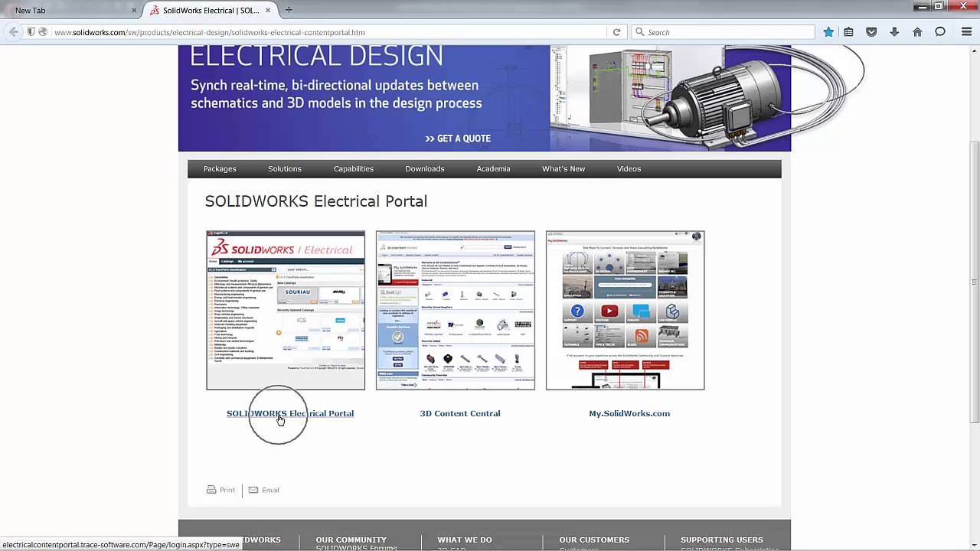Screen dimensions: 980x551
Task: Close the New Tab tab
Action: point(134,11)
